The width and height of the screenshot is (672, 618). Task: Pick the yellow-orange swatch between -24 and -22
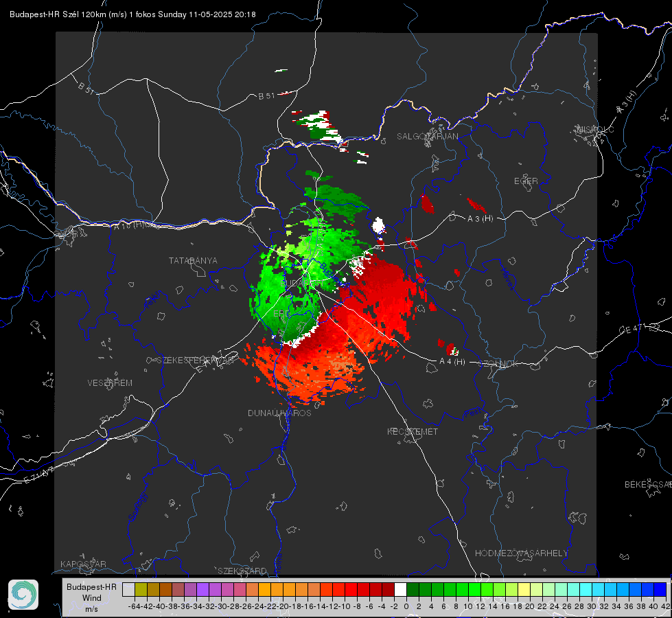click(x=264, y=589)
